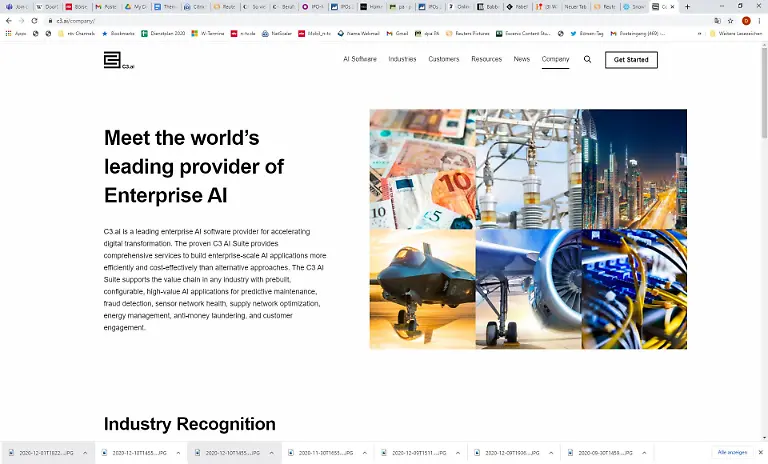The height and width of the screenshot is (464, 768).
Task: Reload the page with the refresh icon
Action: click(35, 20)
